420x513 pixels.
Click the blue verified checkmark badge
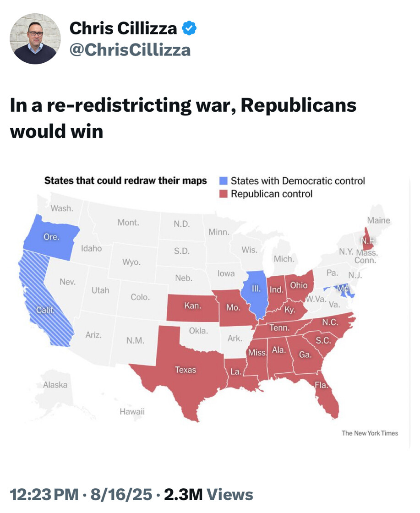(189, 29)
